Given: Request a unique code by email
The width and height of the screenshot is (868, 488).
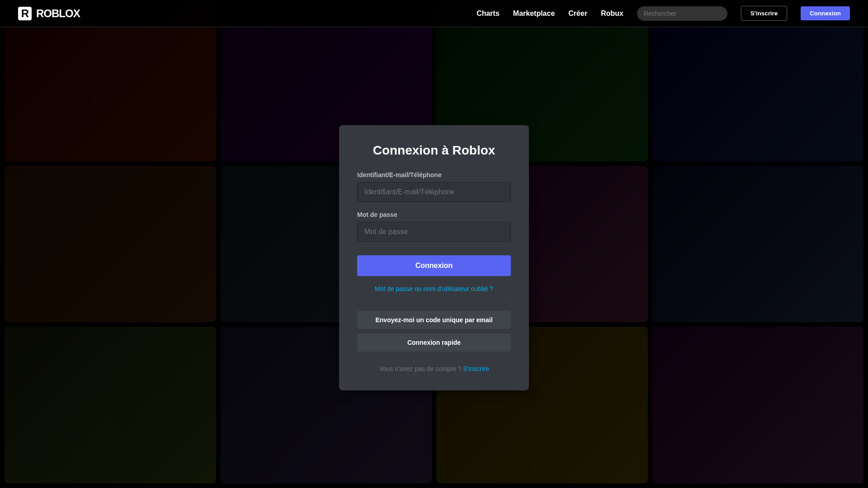Looking at the screenshot, I should [434, 320].
